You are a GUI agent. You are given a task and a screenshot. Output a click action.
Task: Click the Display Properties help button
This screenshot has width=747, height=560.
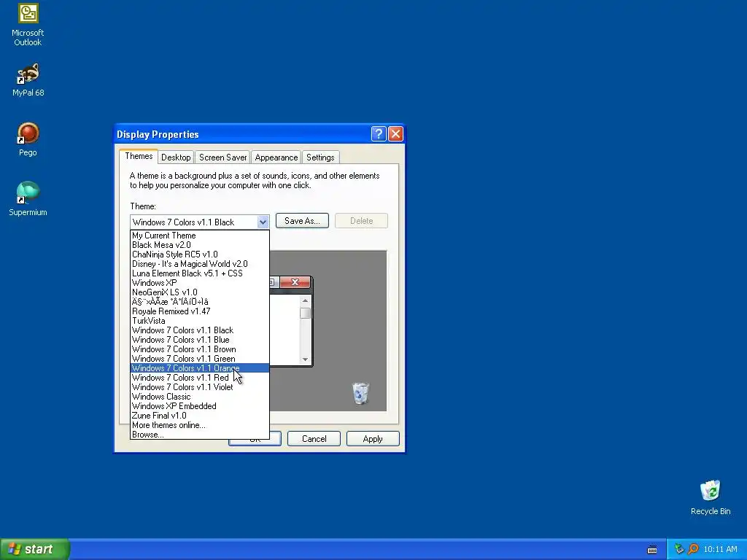[379, 134]
